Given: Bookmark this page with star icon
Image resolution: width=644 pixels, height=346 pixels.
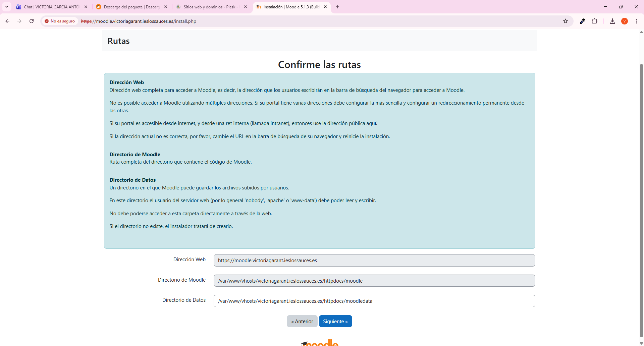Looking at the screenshot, I should (566, 21).
